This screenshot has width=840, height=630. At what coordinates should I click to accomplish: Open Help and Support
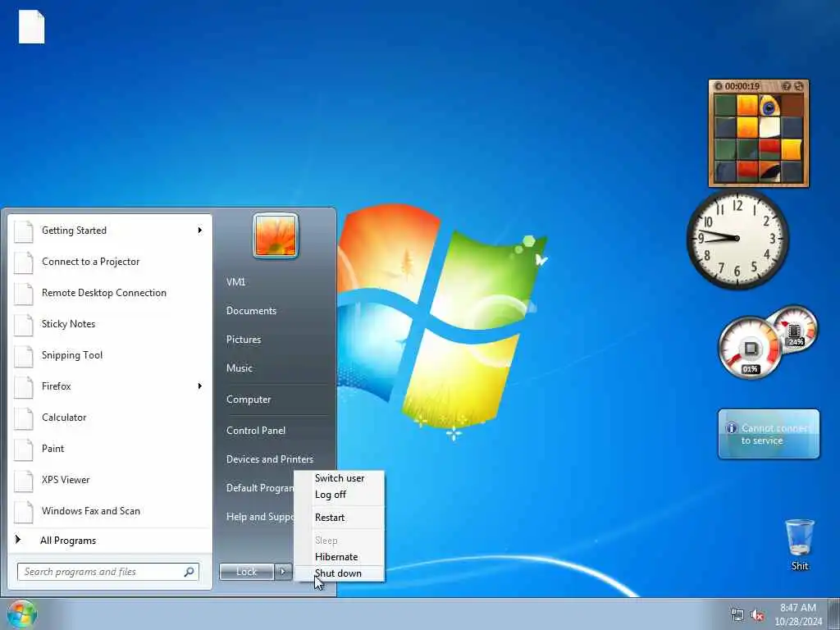tap(260, 517)
